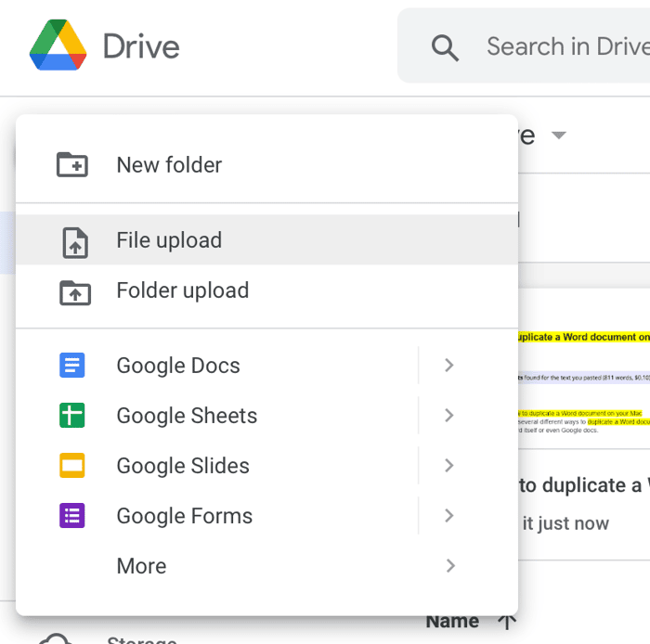Select the New folder menu entry
The width and height of the screenshot is (650, 644).
coord(169,165)
